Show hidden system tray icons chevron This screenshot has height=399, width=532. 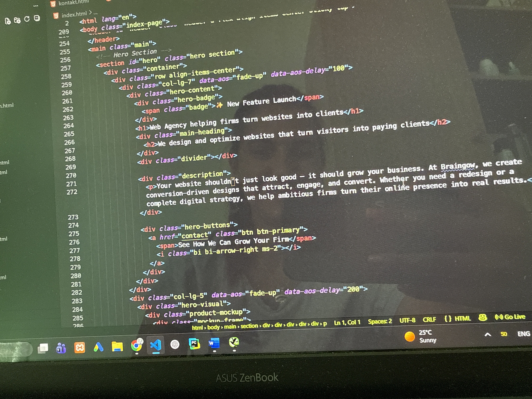(x=488, y=335)
